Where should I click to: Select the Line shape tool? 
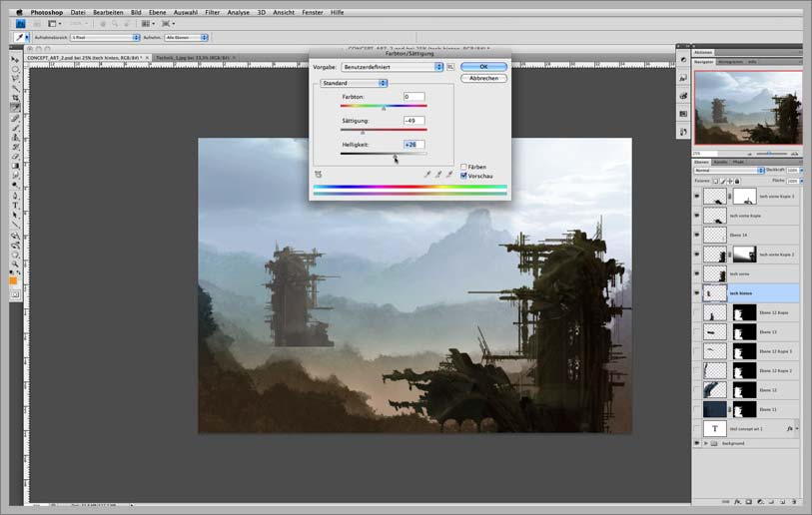pyautogui.click(x=15, y=226)
